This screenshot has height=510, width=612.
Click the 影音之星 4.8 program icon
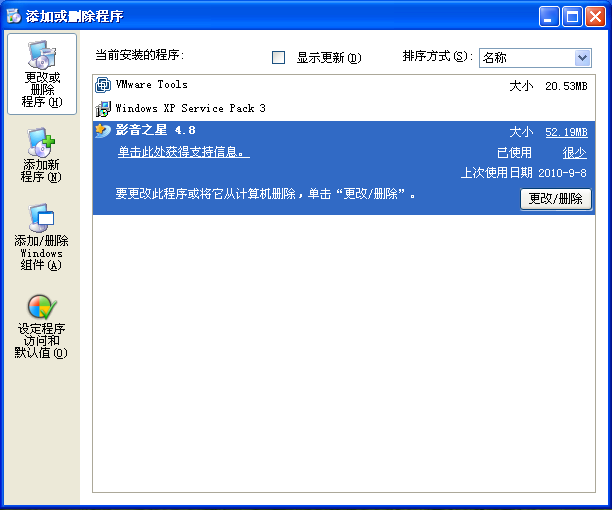pos(102,131)
